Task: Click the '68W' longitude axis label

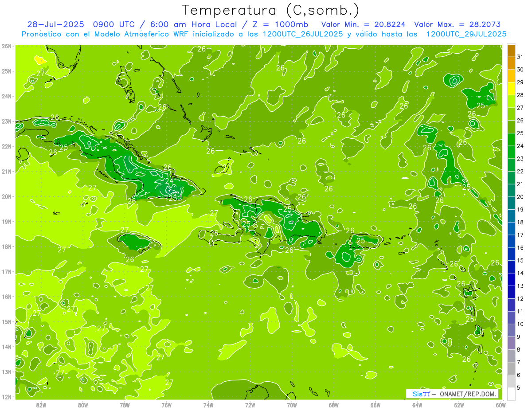Action: pos(334,405)
